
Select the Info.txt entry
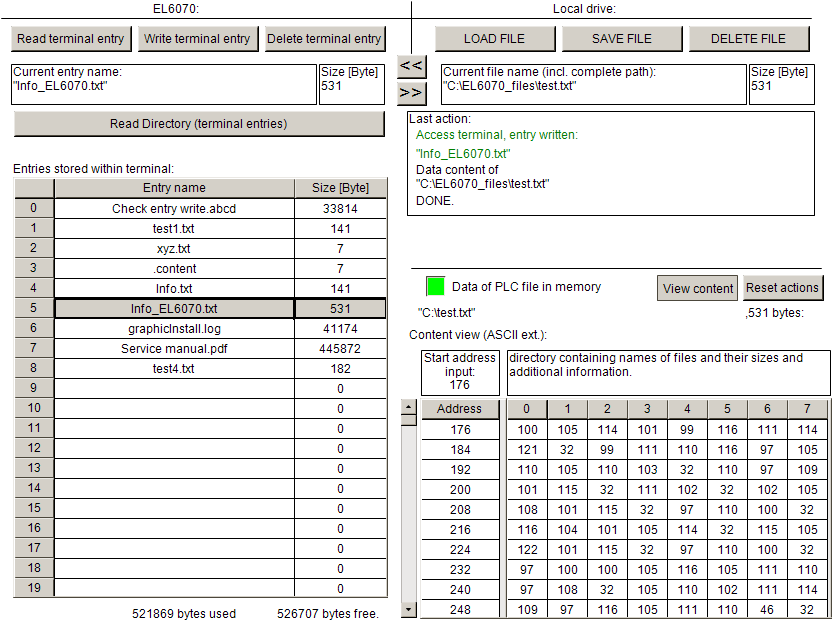click(174, 288)
